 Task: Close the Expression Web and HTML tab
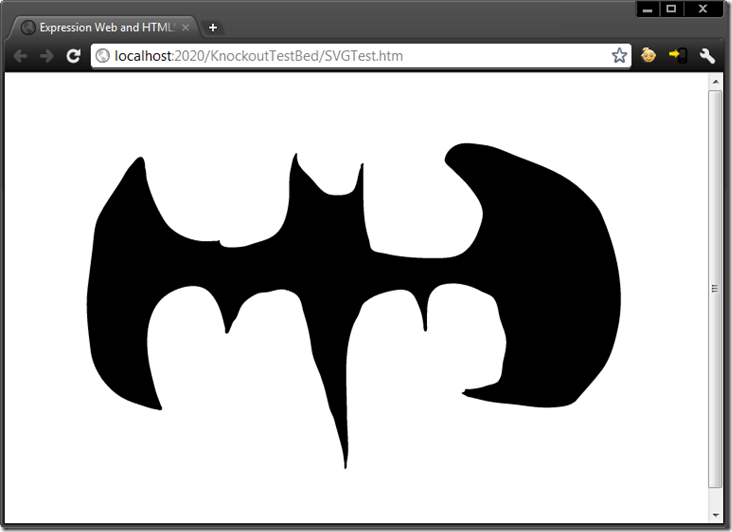pyautogui.click(x=185, y=28)
